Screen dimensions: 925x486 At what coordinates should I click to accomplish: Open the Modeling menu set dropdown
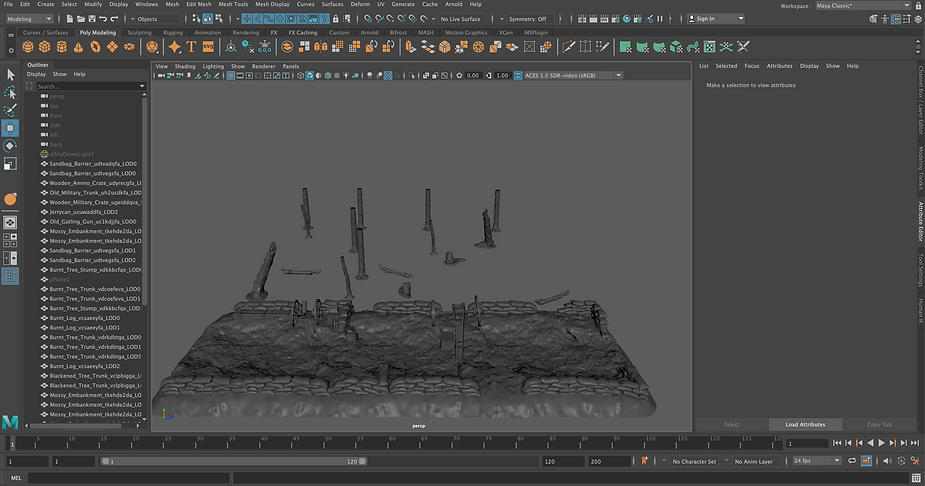29,19
